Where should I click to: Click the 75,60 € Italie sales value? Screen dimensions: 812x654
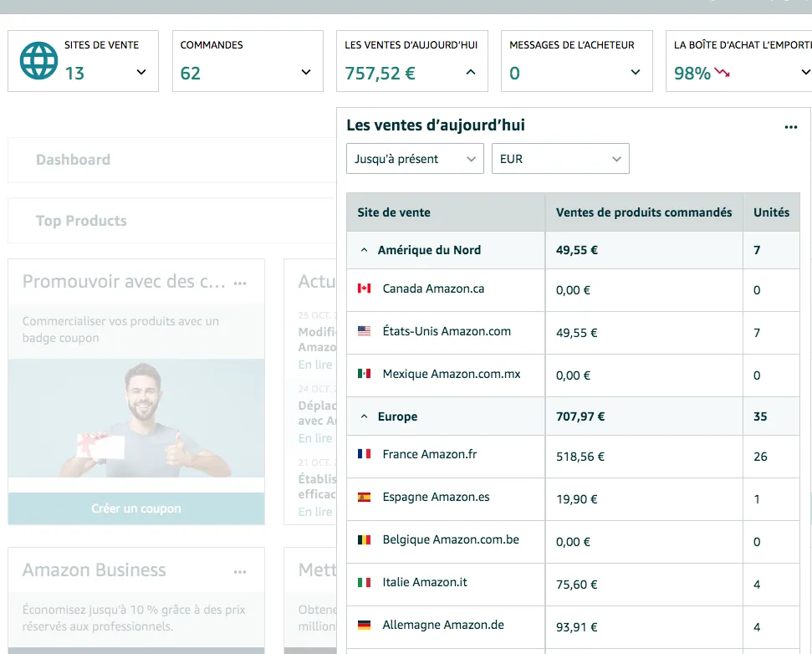(576, 585)
